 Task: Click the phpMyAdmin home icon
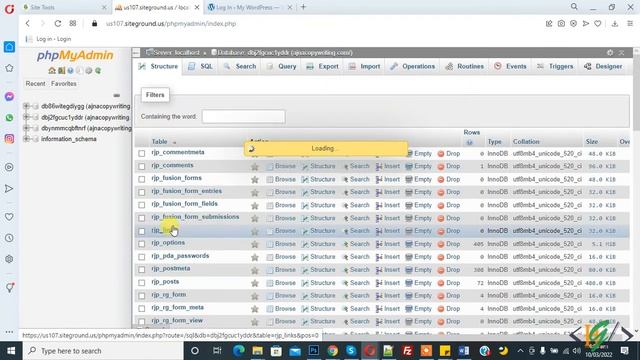click(x=52, y=71)
